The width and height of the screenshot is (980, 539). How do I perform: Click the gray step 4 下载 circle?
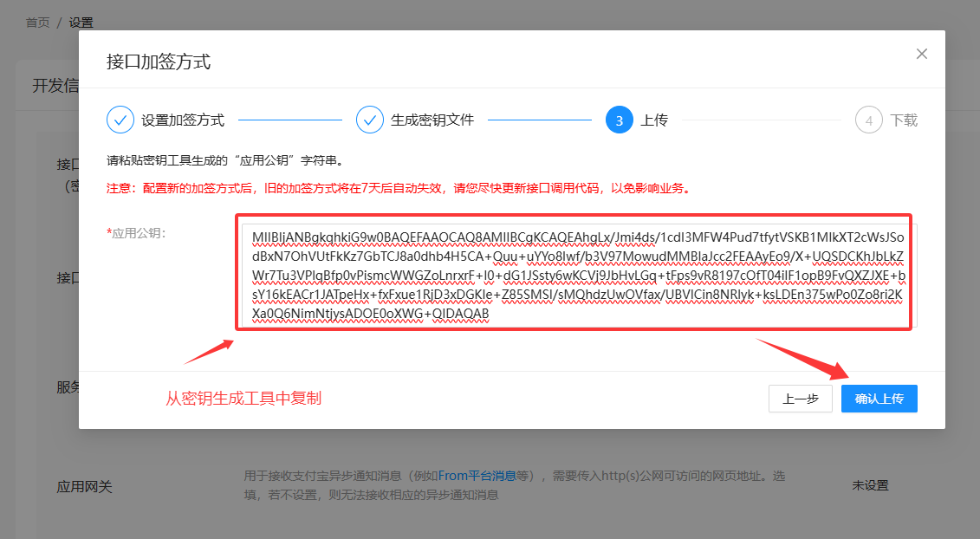point(868,120)
